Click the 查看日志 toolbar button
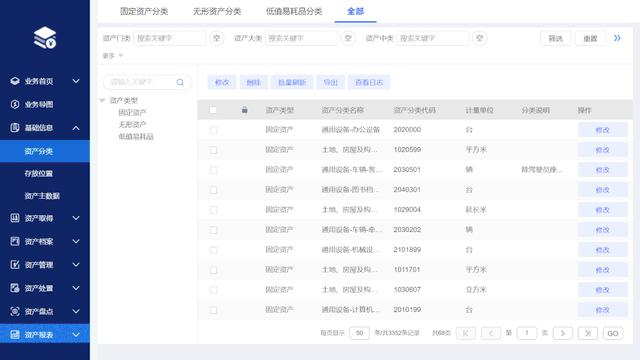The height and width of the screenshot is (360, 640). click(x=369, y=82)
